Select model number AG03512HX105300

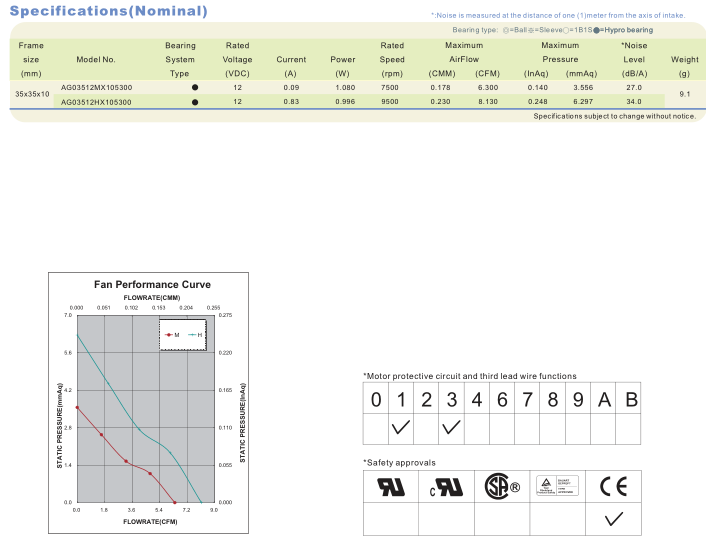(x=96, y=102)
